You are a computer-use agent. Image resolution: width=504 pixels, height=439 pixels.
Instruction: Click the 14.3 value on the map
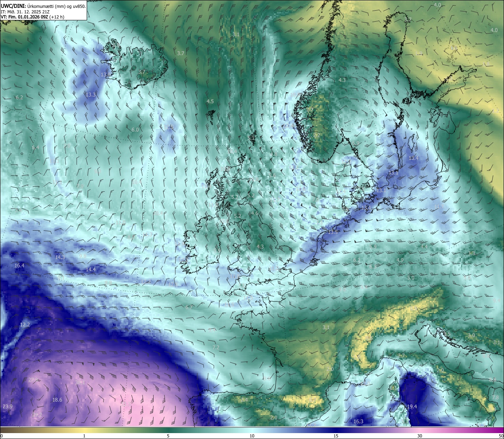[x=60, y=257]
